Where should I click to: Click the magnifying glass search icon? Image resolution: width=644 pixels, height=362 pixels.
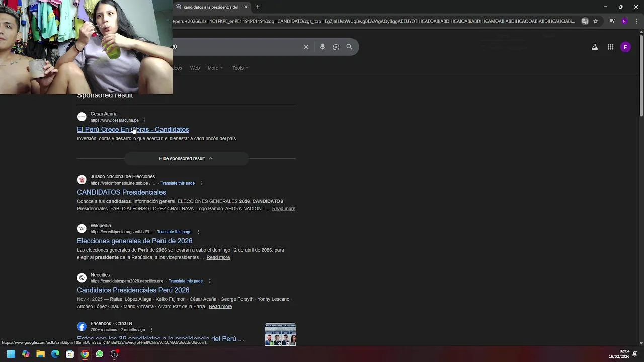pyautogui.click(x=349, y=47)
